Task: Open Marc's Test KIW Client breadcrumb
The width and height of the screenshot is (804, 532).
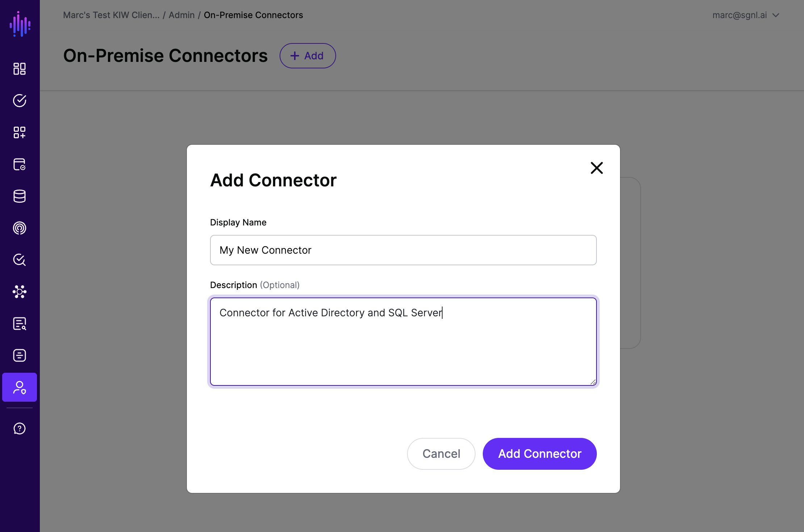Action: (111, 15)
